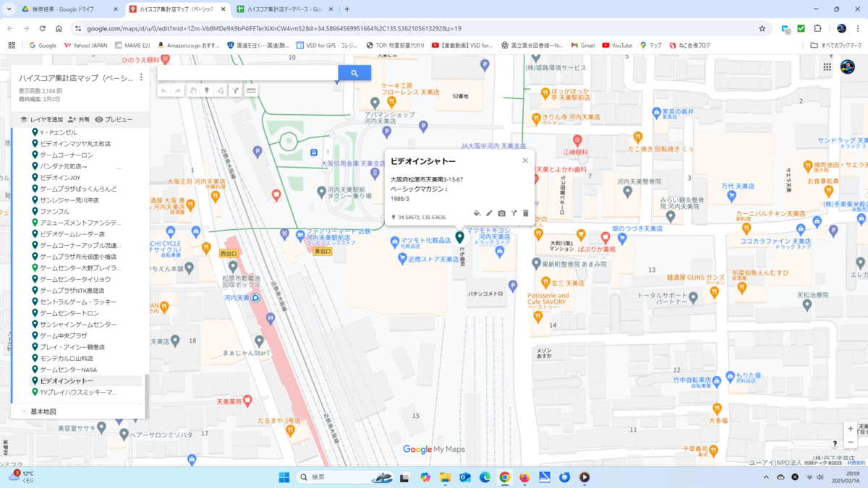Open Firefox from the Windows taskbar
Viewport: 868px width, 488px height.
coord(524,477)
